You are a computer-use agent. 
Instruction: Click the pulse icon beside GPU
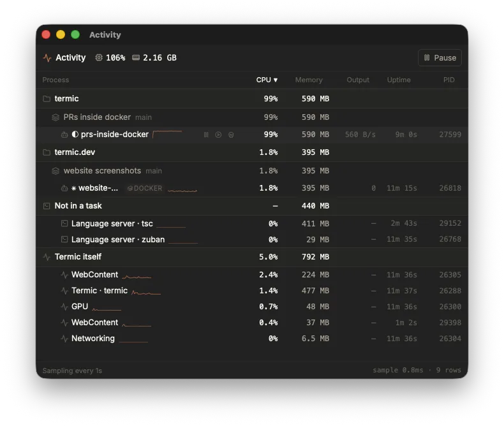pyautogui.click(x=64, y=307)
